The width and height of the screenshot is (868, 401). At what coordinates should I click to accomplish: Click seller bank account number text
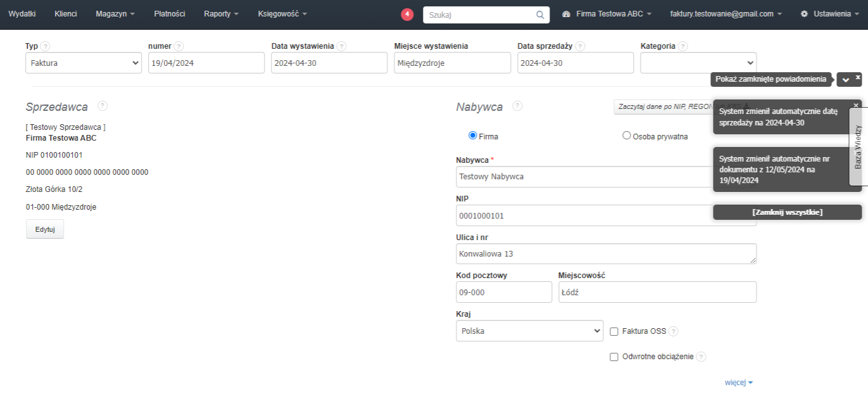(87, 172)
